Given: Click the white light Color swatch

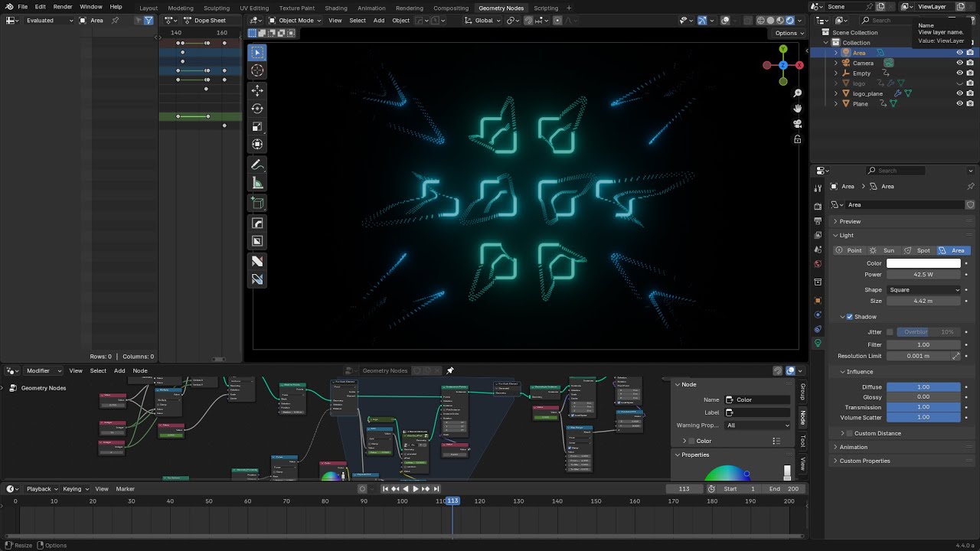Looking at the screenshot, I should (923, 263).
